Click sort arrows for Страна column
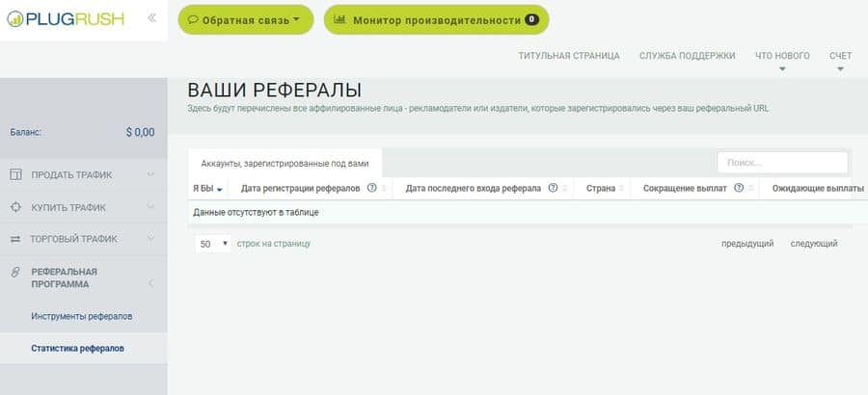The height and width of the screenshot is (395, 868). [622, 189]
